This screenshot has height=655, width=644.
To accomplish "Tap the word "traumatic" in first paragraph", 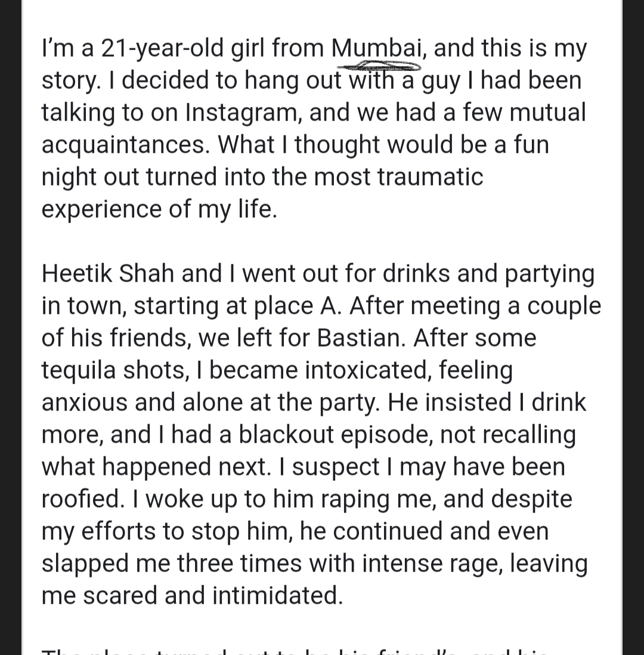I will (x=431, y=177).
